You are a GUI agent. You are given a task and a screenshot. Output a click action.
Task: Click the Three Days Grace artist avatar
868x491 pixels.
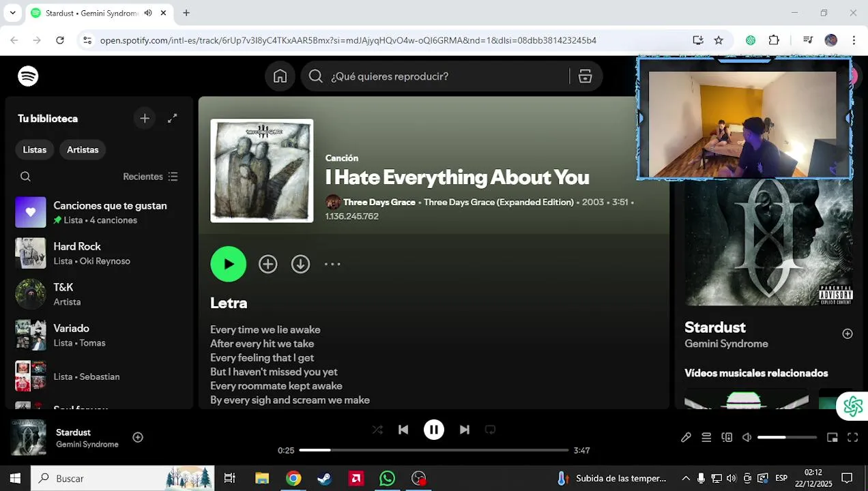click(x=333, y=203)
